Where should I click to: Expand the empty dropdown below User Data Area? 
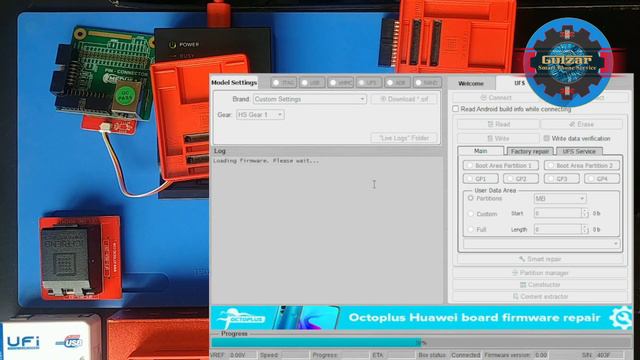[x=541, y=244]
